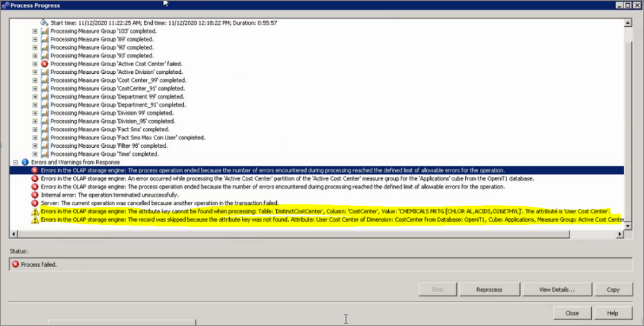Screen dimensions: 644x326
Task: Click the blue info icon for Errors and Warnings
Action: [25, 162]
